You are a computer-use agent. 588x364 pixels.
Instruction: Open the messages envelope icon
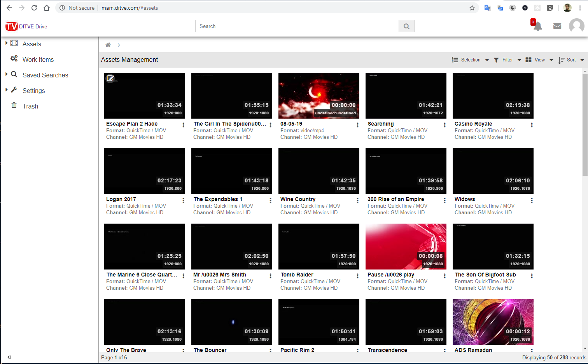(x=557, y=26)
